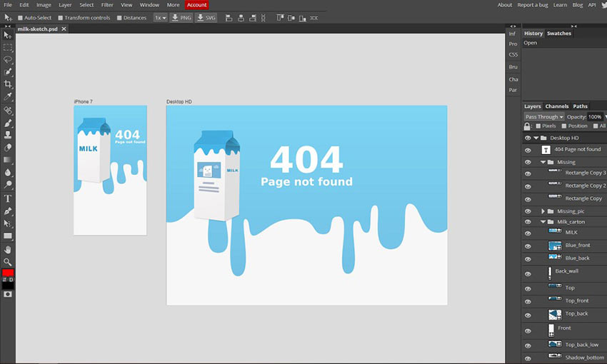Screen dimensions: 607x364
Task: Click the red Account button
Action: point(196,5)
